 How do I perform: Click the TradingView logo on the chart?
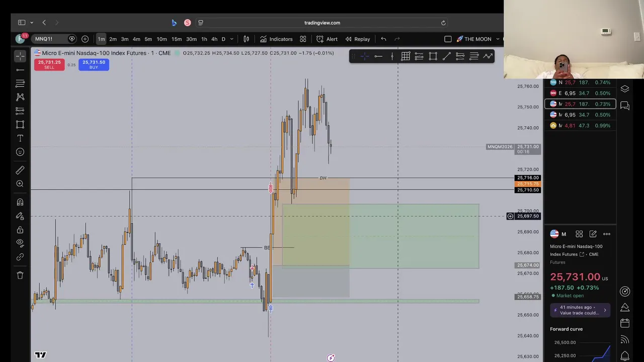tap(41, 355)
